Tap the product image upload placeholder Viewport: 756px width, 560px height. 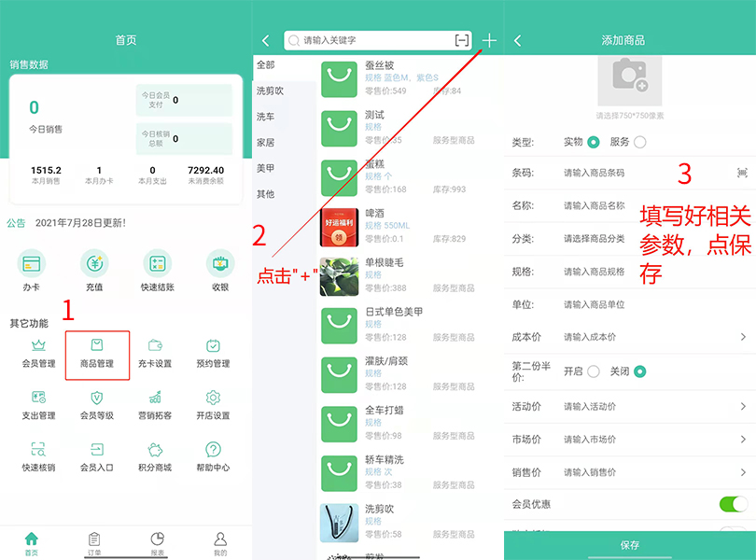pyautogui.click(x=630, y=81)
